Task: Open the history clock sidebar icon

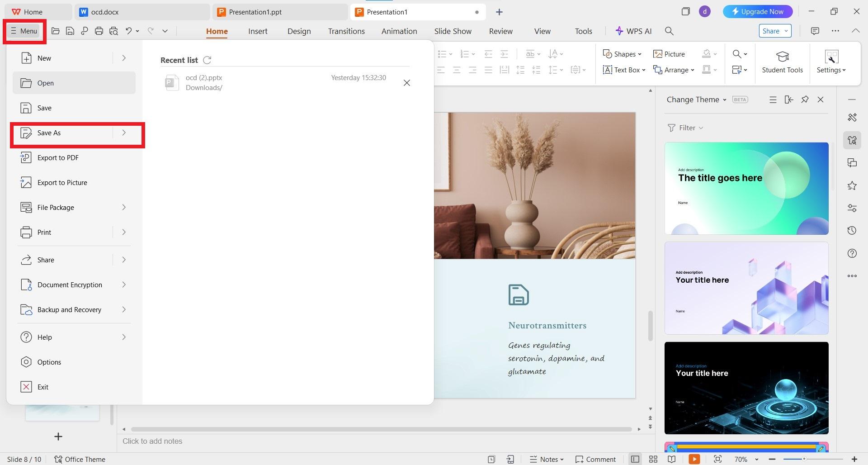Action: pyautogui.click(x=852, y=231)
